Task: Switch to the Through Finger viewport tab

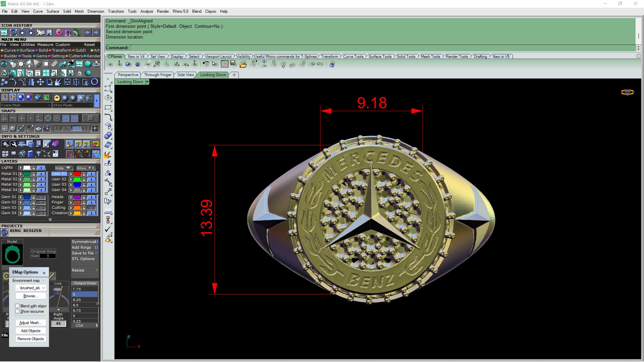Action: pos(158,75)
